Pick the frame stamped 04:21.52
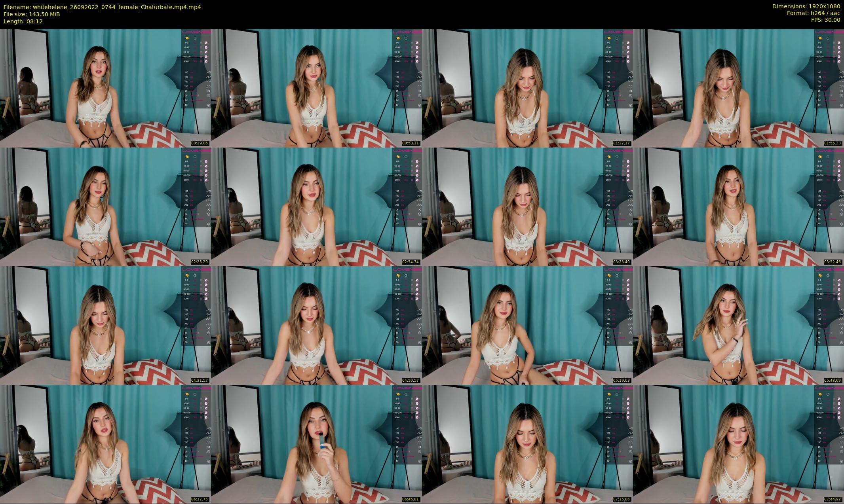The image size is (844, 504). (105, 325)
